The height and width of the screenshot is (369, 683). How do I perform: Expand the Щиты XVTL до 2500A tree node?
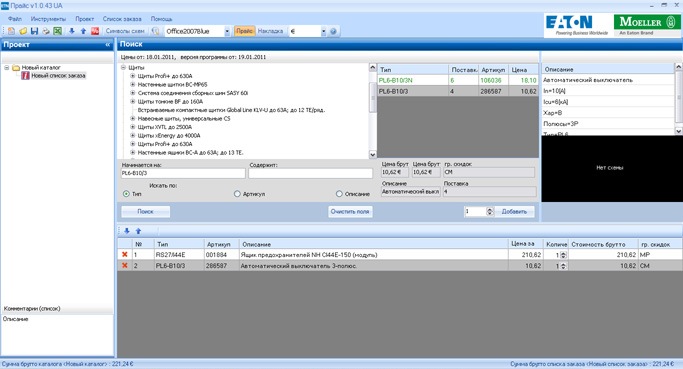click(133, 127)
